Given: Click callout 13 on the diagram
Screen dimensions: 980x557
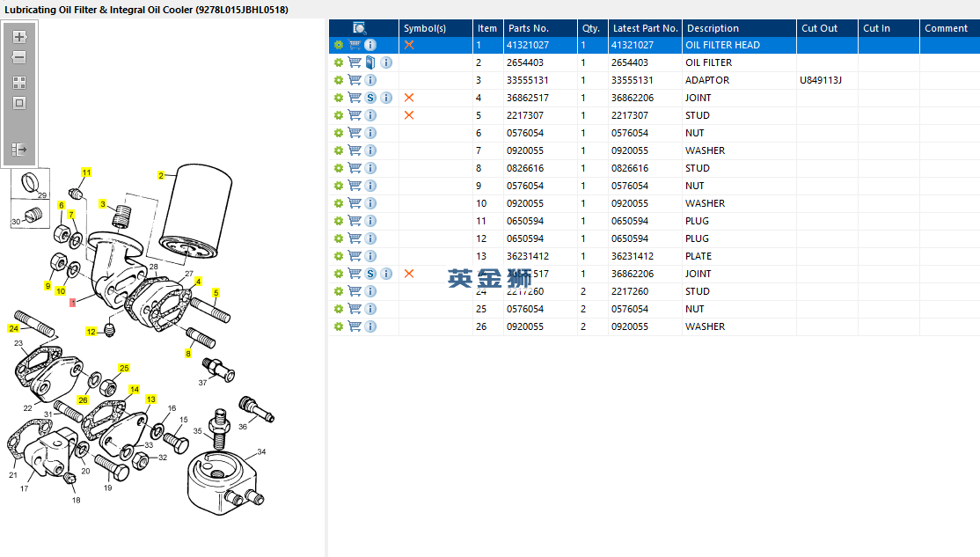Looking at the screenshot, I should tap(150, 399).
